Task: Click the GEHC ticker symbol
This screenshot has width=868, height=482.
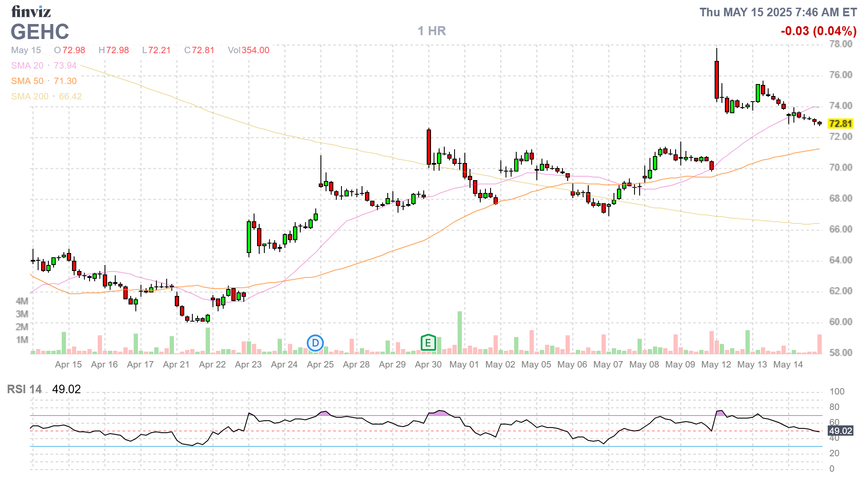Action: pos(40,32)
